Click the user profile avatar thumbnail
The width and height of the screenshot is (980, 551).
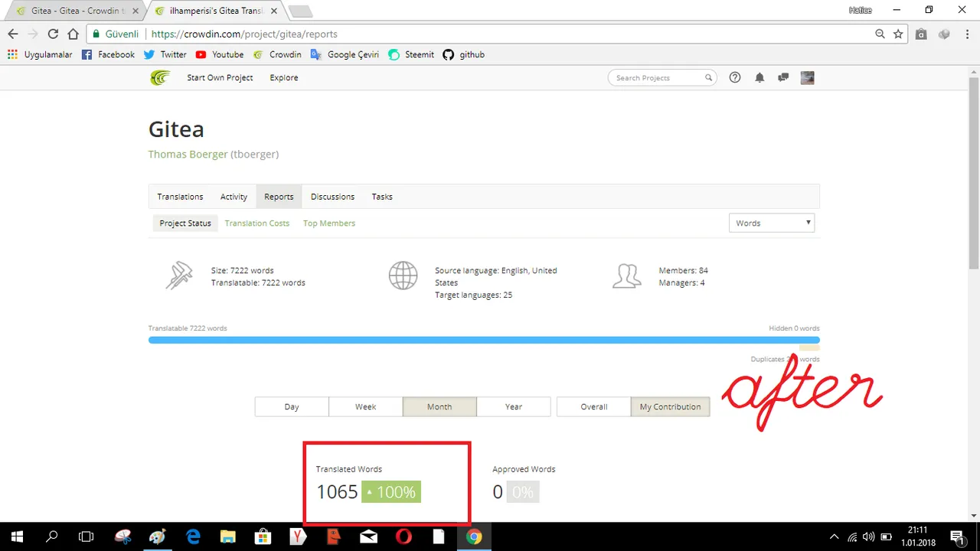pos(807,77)
